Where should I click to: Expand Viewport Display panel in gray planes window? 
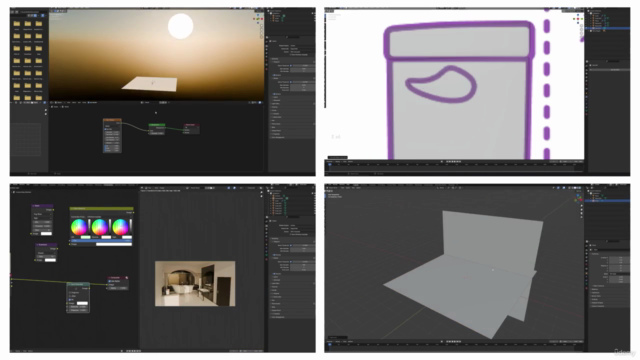click(x=610, y=303)
